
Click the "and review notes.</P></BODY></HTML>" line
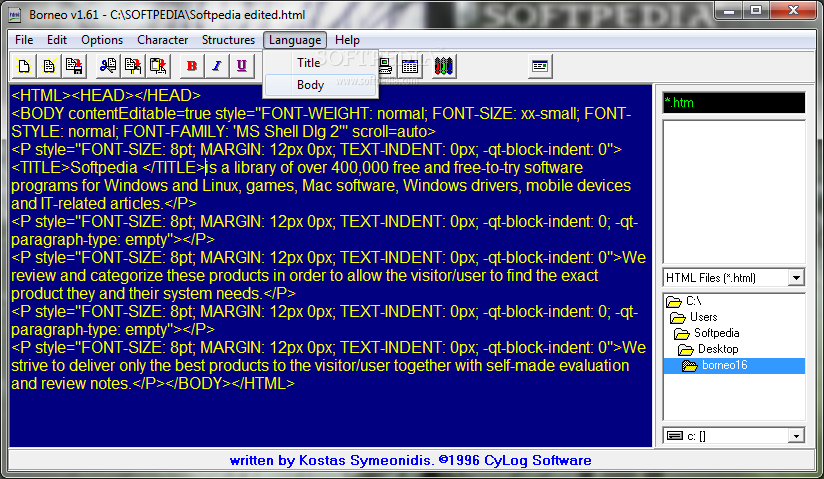pos(153,383)
